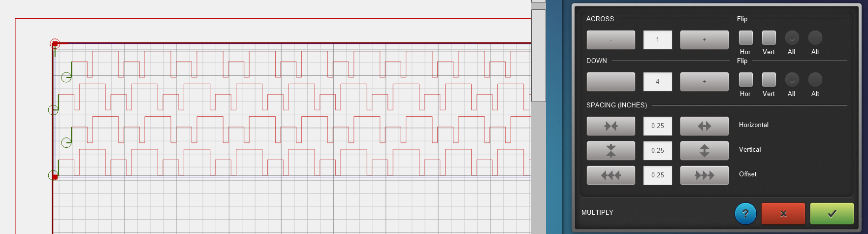Open the blue question mark help

click(x=745, y=214)
